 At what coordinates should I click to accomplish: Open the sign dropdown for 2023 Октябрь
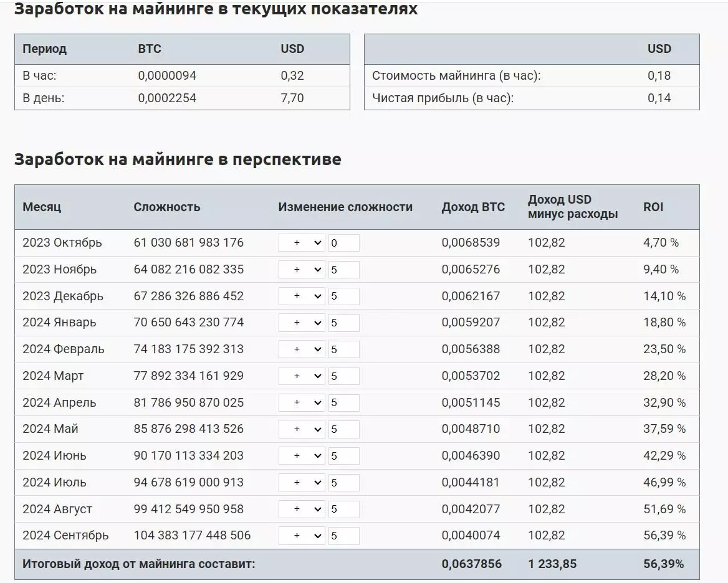[x=302, y=243]
